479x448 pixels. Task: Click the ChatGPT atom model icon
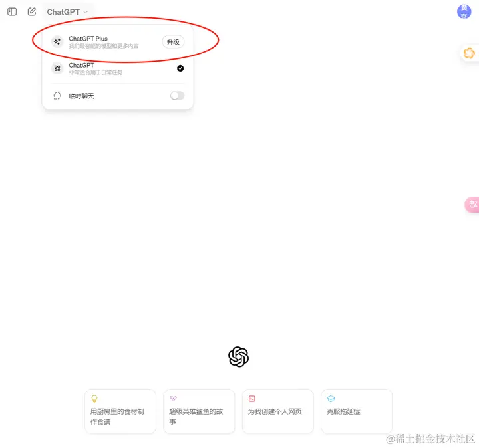click(57, 68)
